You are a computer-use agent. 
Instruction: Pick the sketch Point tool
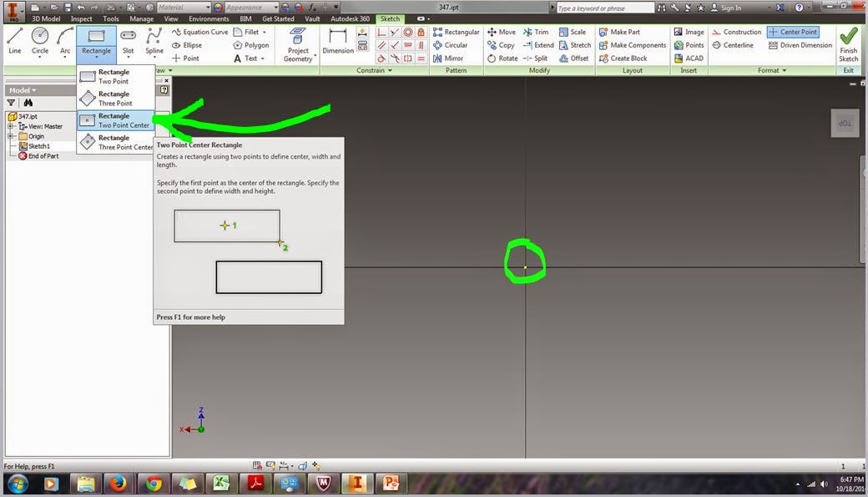(x=185, y=58)
